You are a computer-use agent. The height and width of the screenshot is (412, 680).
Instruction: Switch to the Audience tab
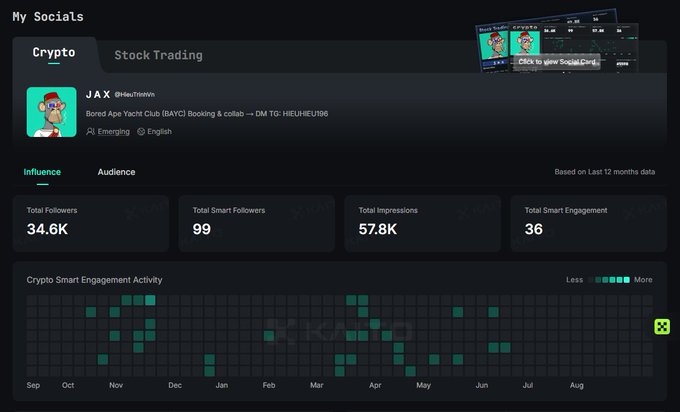click(x=116, y=172)
